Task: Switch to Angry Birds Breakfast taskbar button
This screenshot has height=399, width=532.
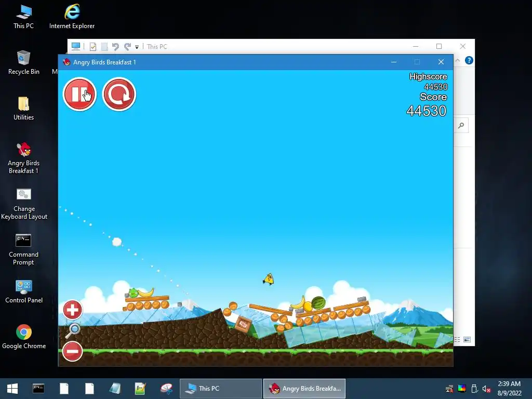Action: point(304,389)
